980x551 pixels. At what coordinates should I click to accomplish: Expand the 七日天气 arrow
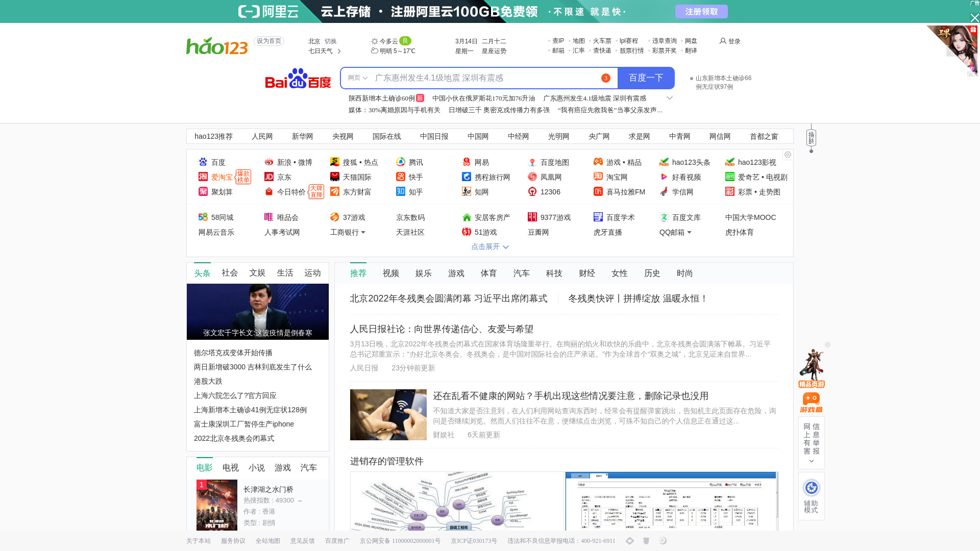tap(339, 51)
